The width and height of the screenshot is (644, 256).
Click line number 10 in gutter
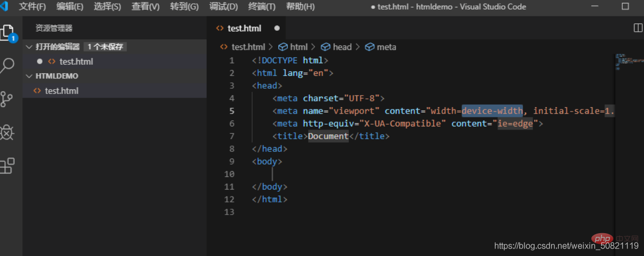[x=229, y=174]
